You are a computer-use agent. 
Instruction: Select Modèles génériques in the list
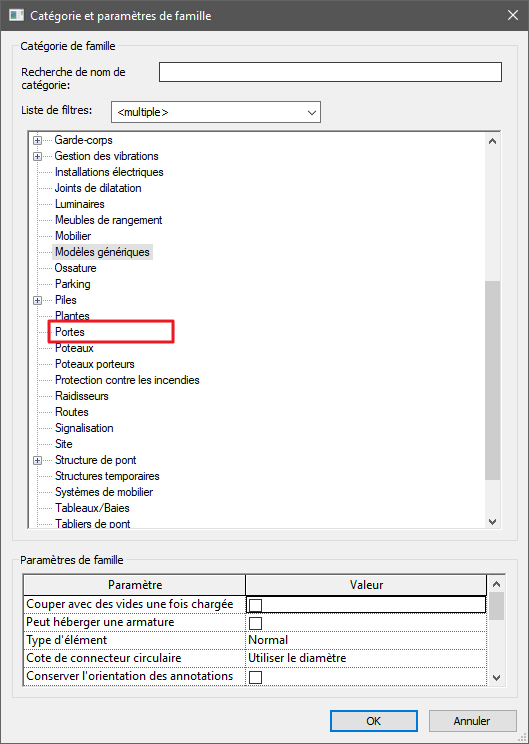click(x=102, y=252)
